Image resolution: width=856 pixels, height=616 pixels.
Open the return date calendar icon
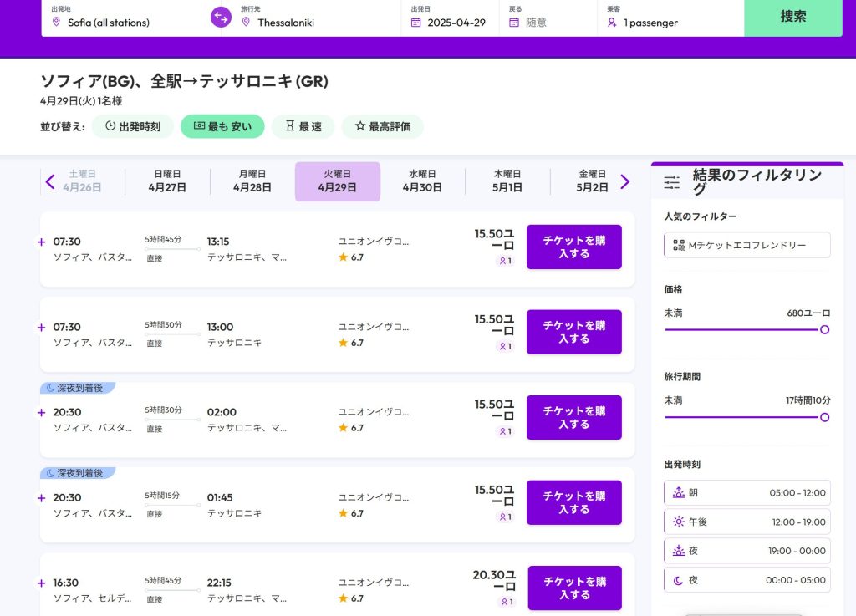coord(514,23)
